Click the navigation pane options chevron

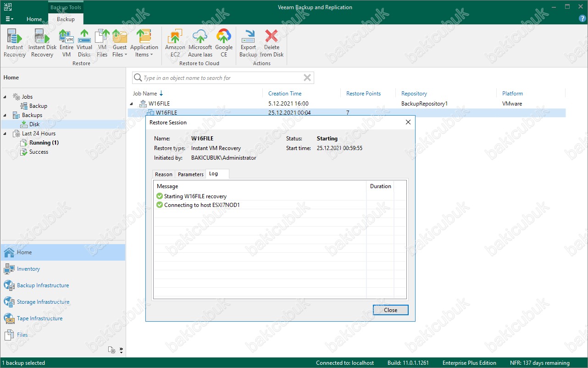tap(121, 350)
